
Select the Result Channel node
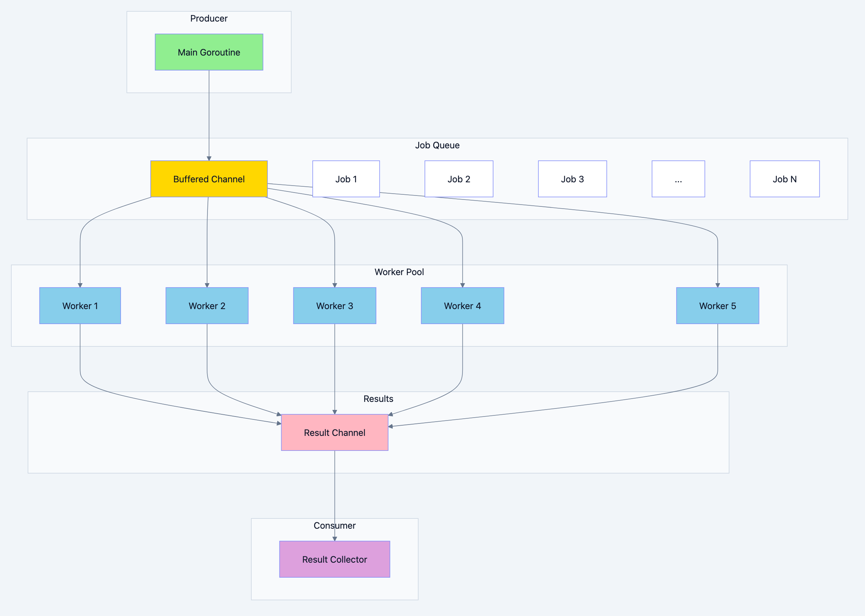click(x=334, y=433)
